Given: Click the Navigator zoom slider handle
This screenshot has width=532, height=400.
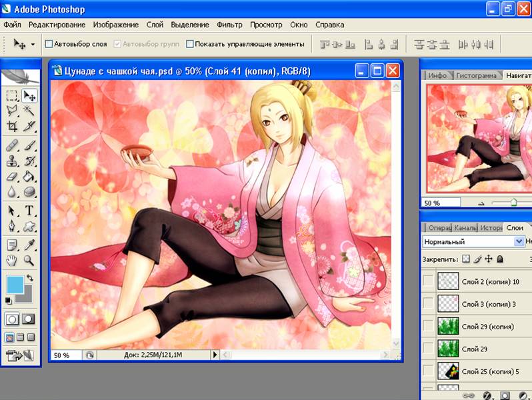Looking at the screenshot, I should point(514,203).
